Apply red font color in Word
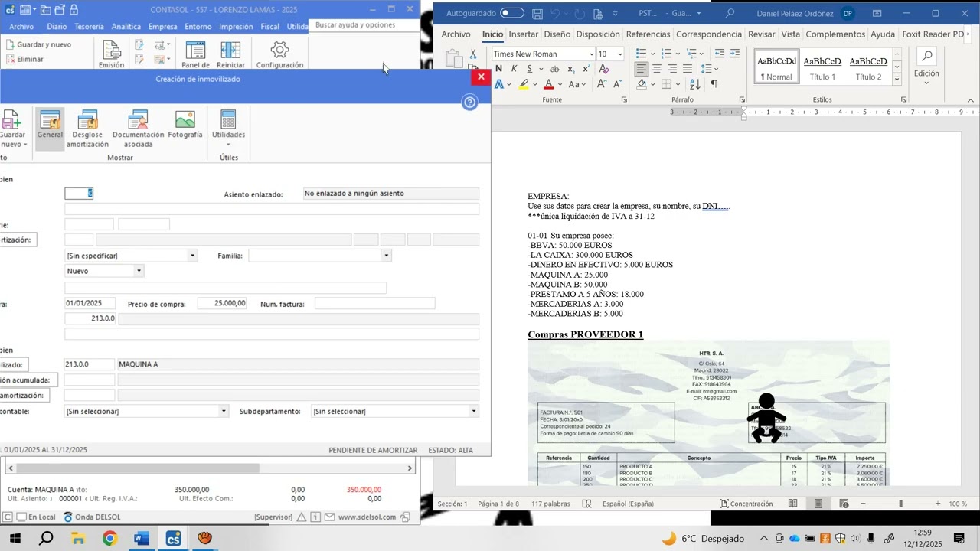The width and height of the screenshot is (980, 551). point(548,84)
